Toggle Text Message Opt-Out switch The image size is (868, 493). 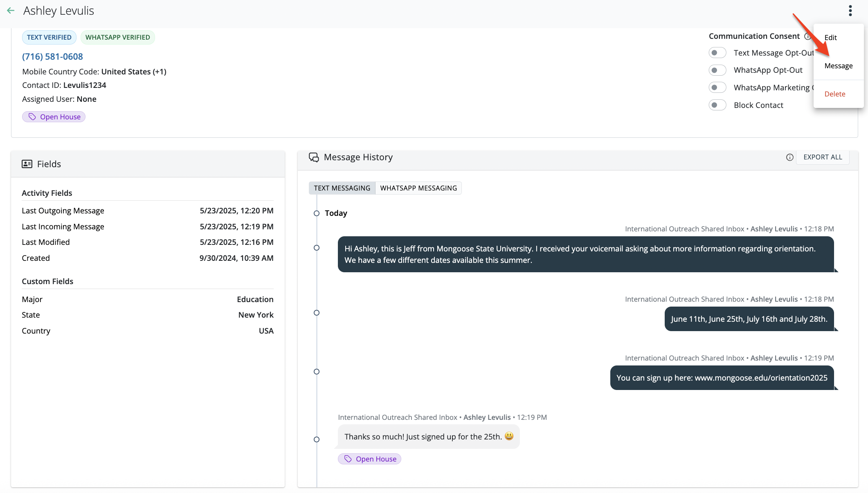pos(717,53)
